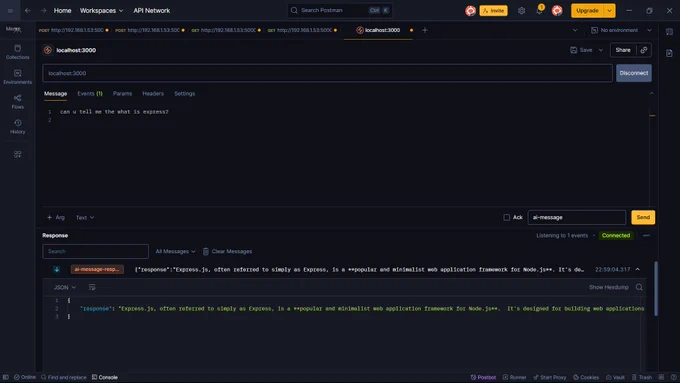Switch to the Events tab
This screenshot has width=680, height=383.
(x=90, y=94)
